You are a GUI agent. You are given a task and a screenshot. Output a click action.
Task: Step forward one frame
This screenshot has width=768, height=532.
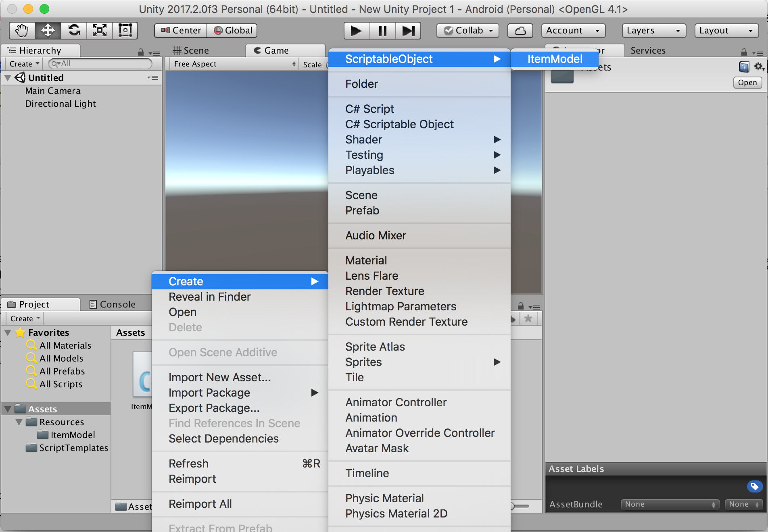(408, 31)
